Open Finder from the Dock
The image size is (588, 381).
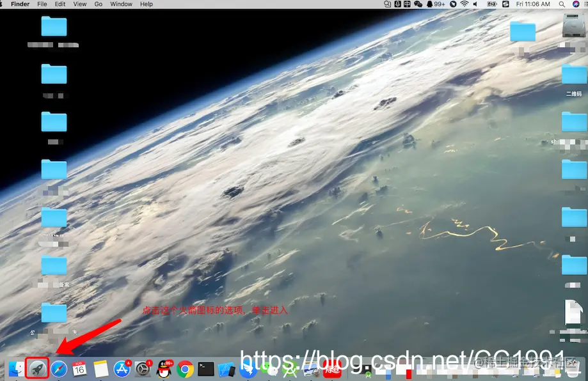point(16,369)
